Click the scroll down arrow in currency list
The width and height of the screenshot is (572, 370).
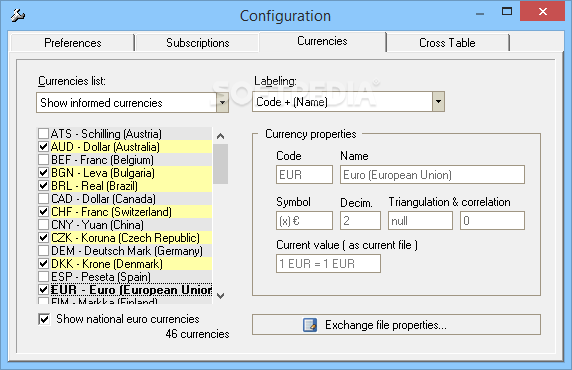(220, 296)
